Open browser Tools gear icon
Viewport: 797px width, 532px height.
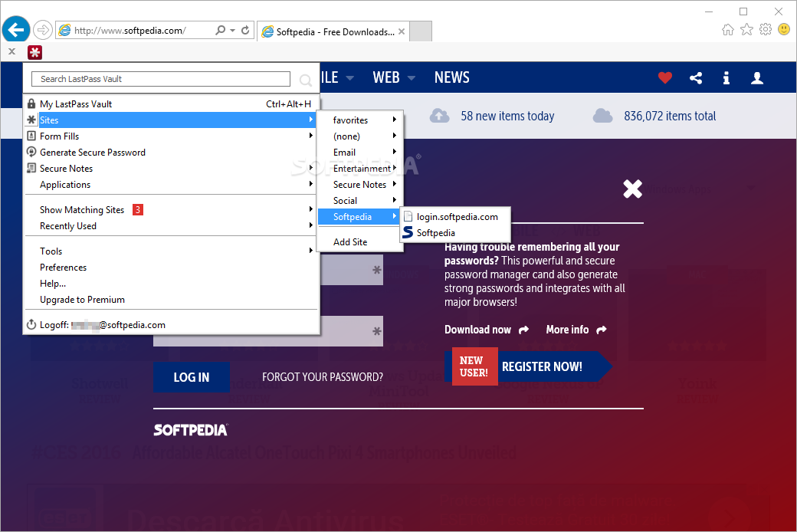click(x=766, y=29)
